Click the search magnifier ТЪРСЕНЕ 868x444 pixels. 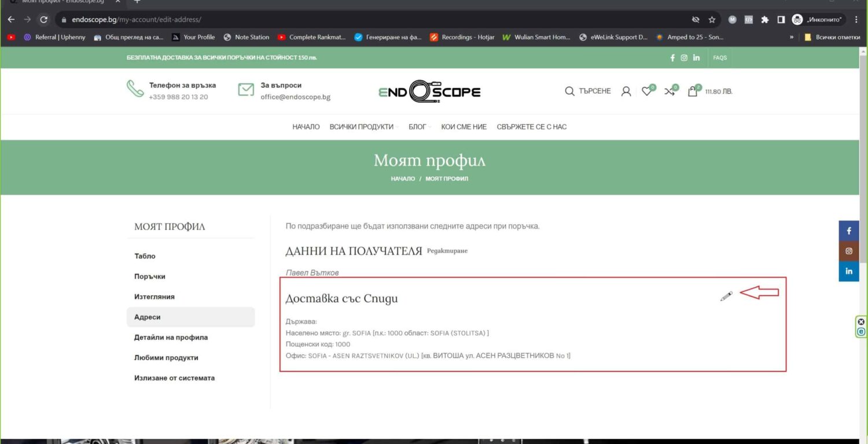[587, 91]
